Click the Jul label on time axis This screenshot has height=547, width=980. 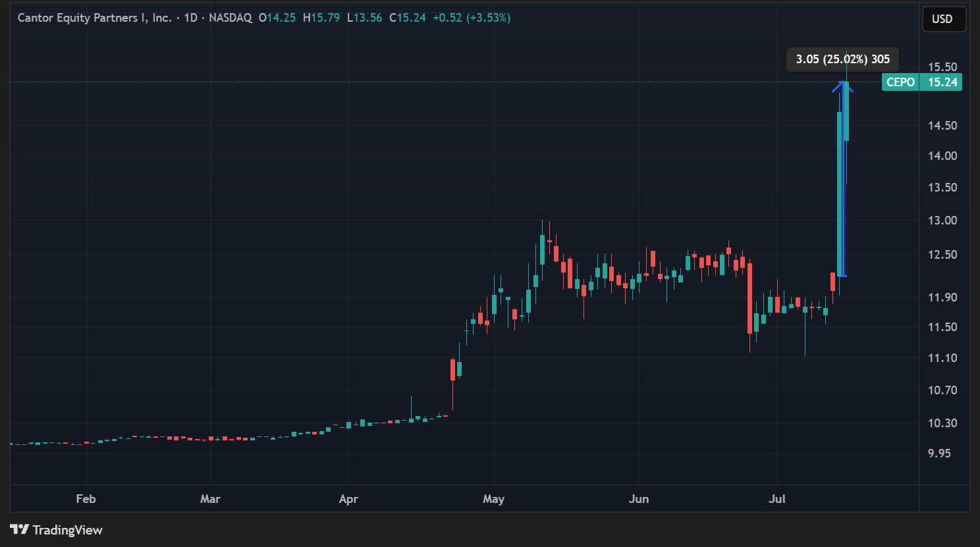pos(777,498)
